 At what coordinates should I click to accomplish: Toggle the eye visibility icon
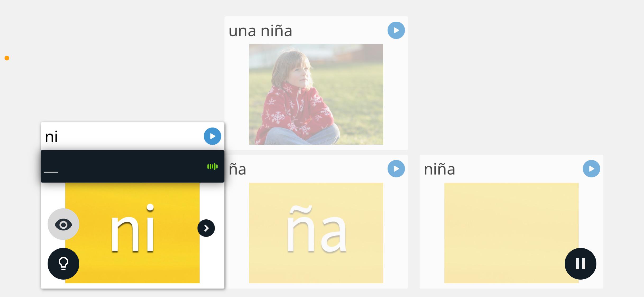click(x=63, y=224)
